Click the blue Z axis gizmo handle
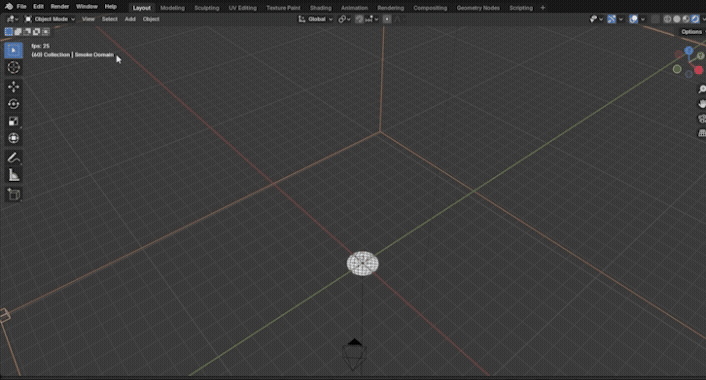The image size is (706, 380). [688, 50]
